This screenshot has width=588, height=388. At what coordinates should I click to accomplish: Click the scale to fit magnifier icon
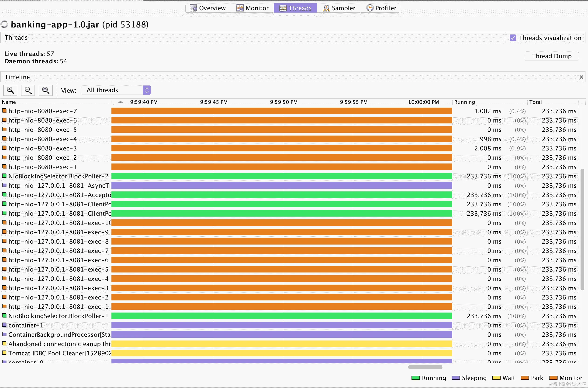click(x=46, y=90)
